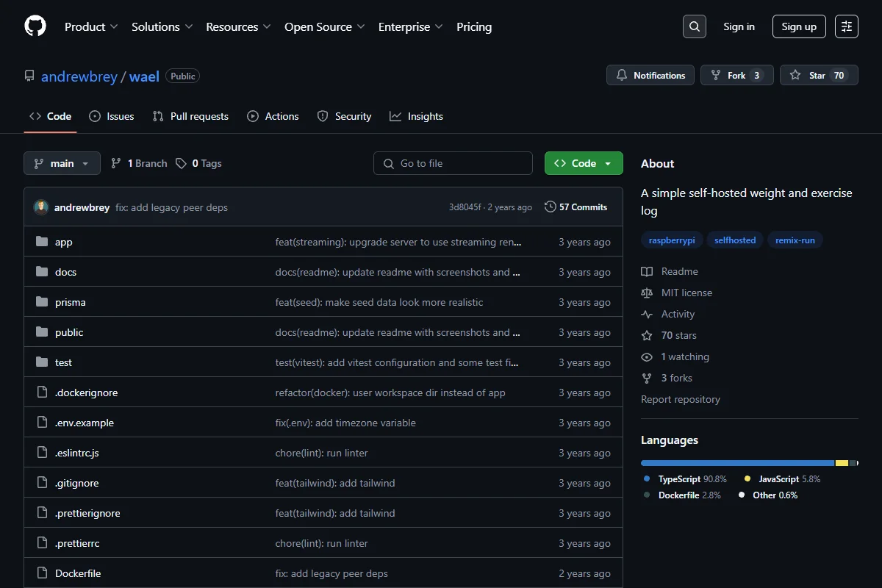Click the TypeScript segment of language bar
Viewport: 882px width, 588px height.
737,463
